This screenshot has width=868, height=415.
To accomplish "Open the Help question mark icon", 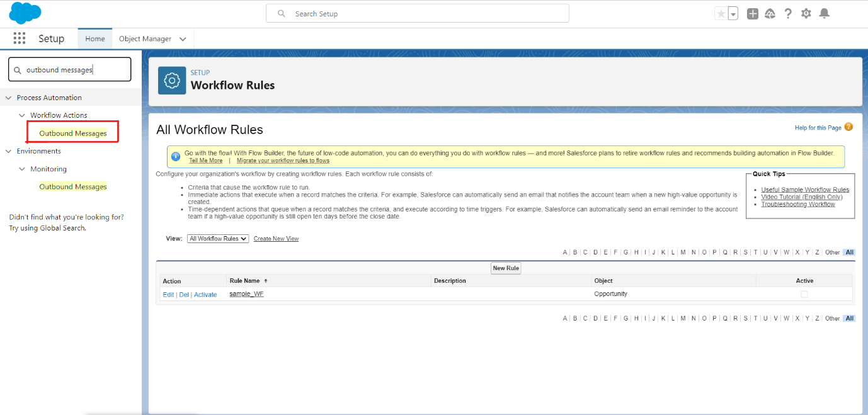I will coord(788,14).
